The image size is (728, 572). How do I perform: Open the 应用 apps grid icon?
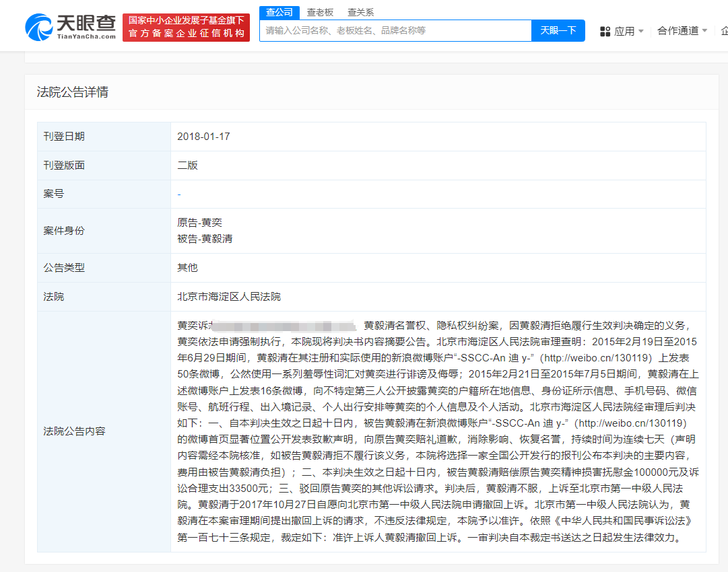click(605, 31)
